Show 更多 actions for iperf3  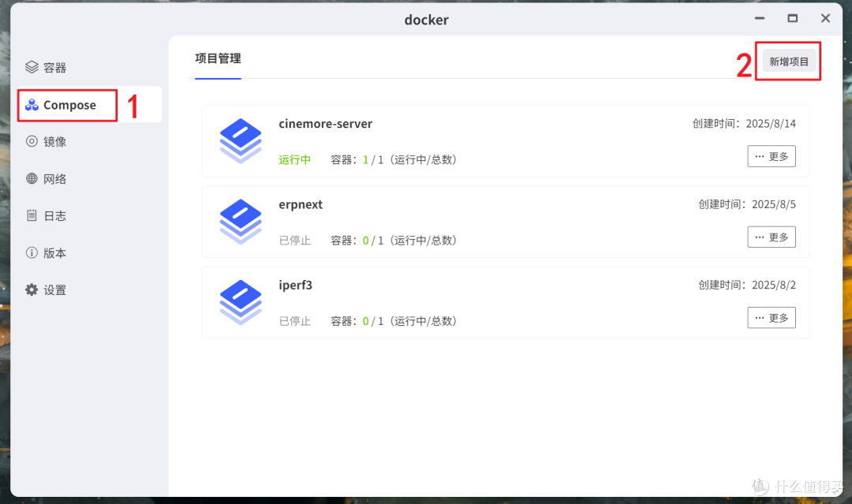pyautogui.click(x=771, y=318)
